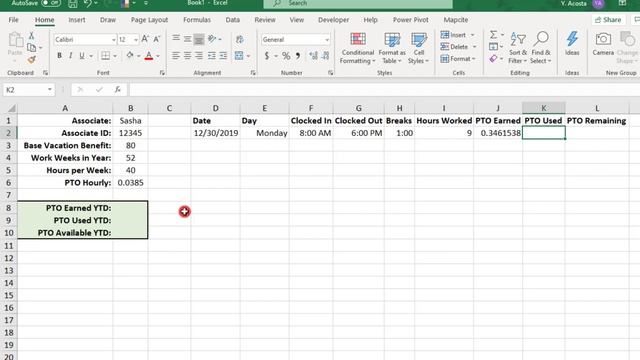Open Font Color dropdown arrow
Image resolution: width=640 pixels, height=360 pixels.
click(x=158, y=56)
